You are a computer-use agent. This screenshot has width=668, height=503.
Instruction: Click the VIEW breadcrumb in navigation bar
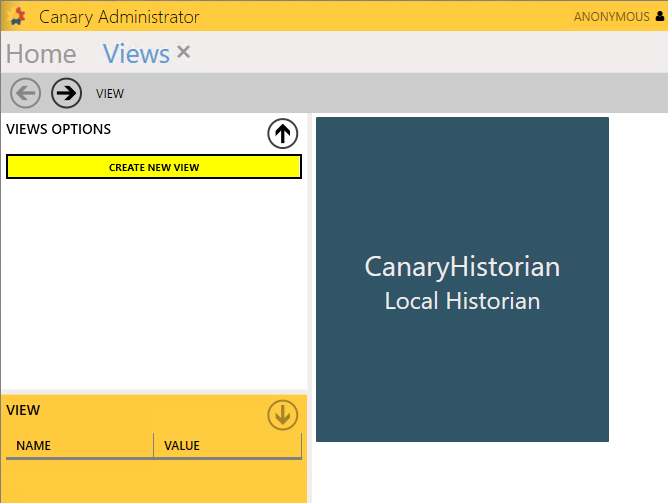[x=110, y=94]
